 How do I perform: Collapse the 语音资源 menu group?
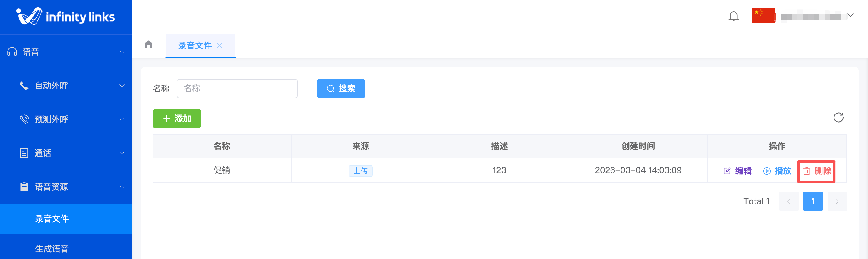click(x=122, y=187)
